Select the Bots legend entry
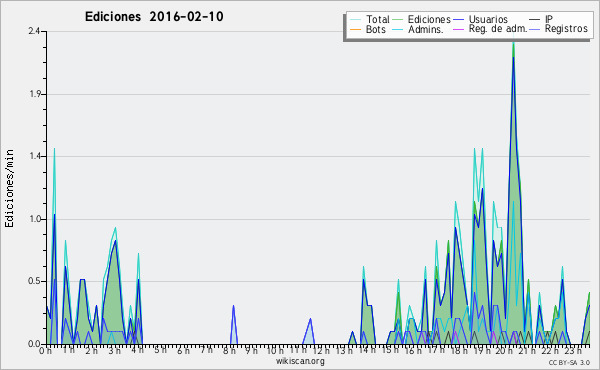The height and width of the screenshot is (370, 600). click(x=375, y=29)
